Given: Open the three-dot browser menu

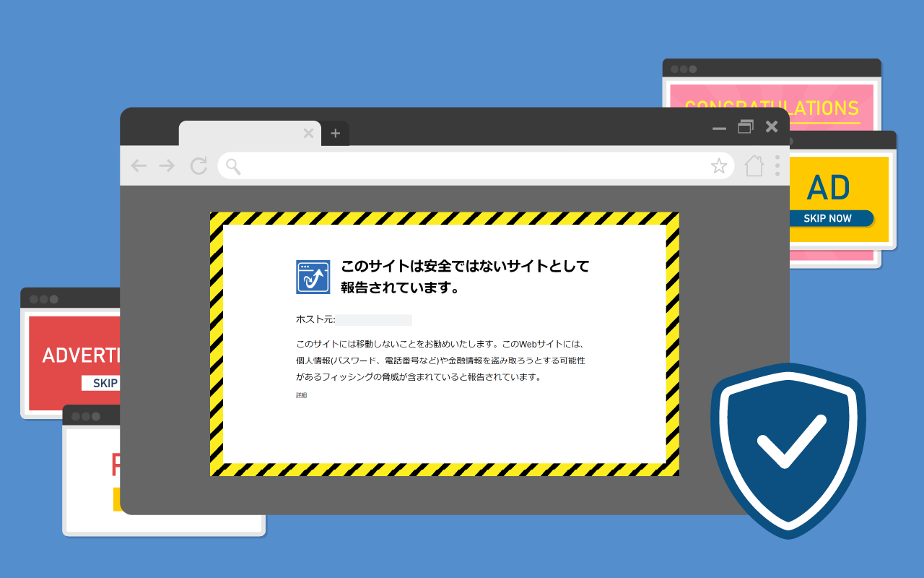Looking at the screenshot, I should [777, 165].
